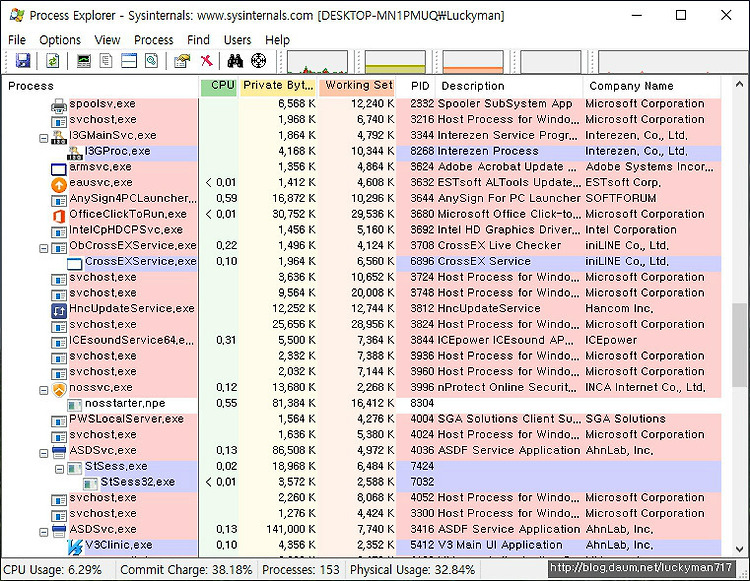
Task: Click the Kill Process red X icon
Action: 206,61
